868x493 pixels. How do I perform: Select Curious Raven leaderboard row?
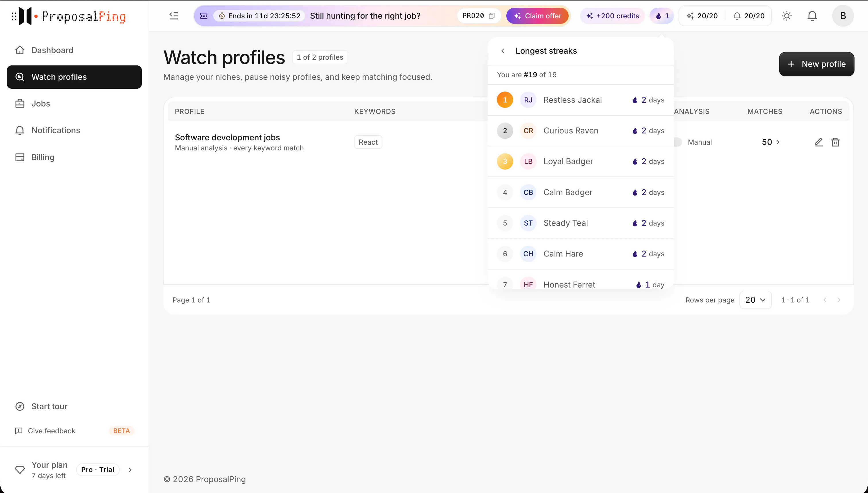click(x=580, y=131)
